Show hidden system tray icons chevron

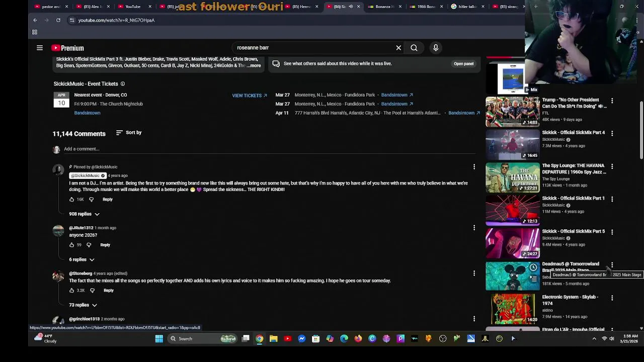click(x=594, y=339)
